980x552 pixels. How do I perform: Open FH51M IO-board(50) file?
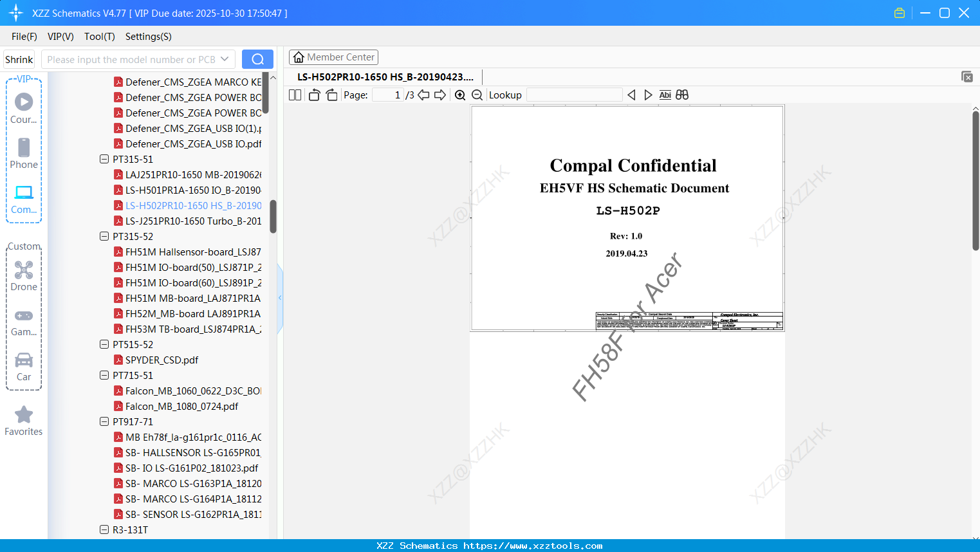pyautogui.click(x=188, y=267)
